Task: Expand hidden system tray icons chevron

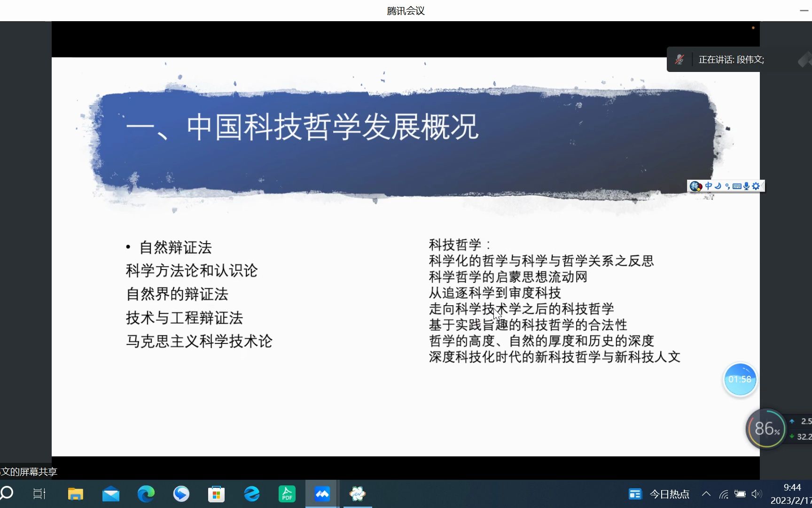Action: tap(706, 494)
